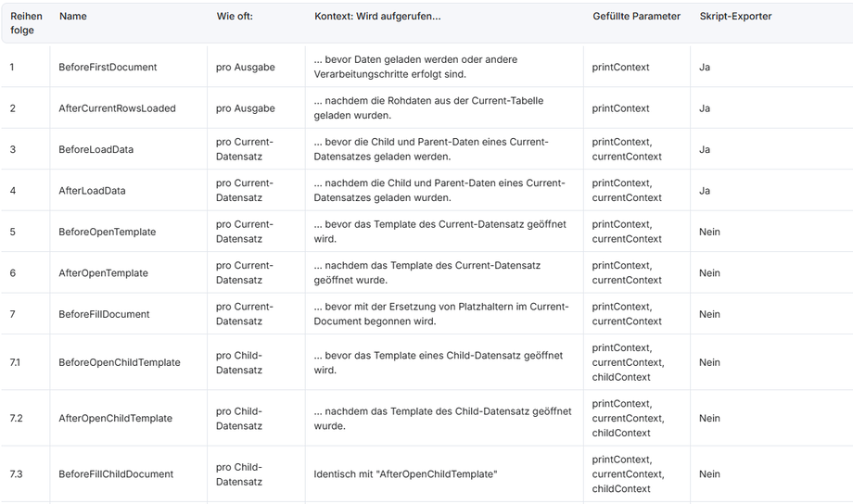Select the BeforeOpenTemplate name cell
Viewport: 853px width, 504px height.
pos(107,232)
